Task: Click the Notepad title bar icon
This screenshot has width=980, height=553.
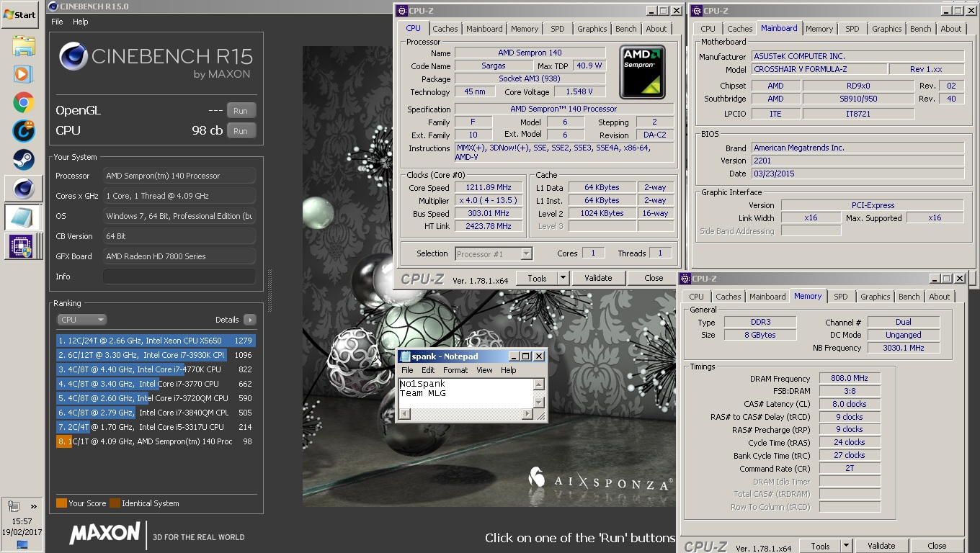Action: [x=405, y=356]
